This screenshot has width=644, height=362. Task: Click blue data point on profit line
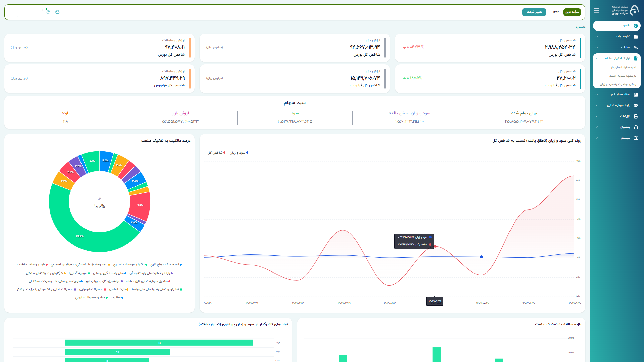tap(481, 257)
